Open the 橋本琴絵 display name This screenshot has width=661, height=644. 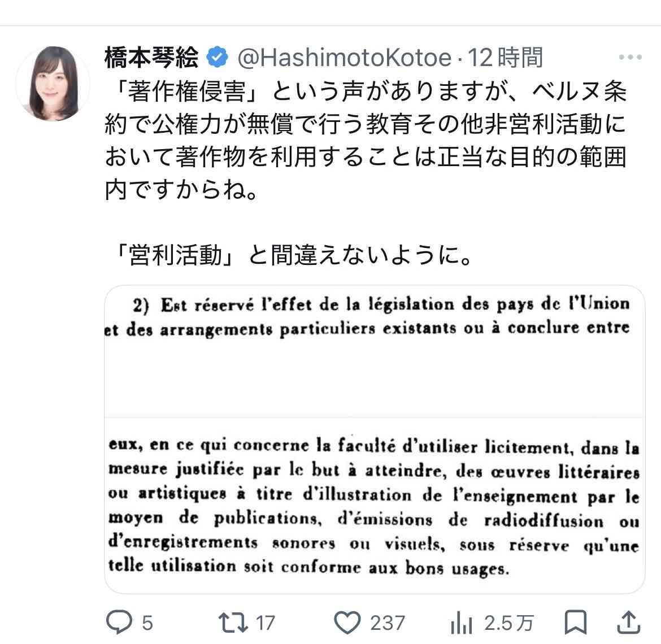[x=152, y=57]
